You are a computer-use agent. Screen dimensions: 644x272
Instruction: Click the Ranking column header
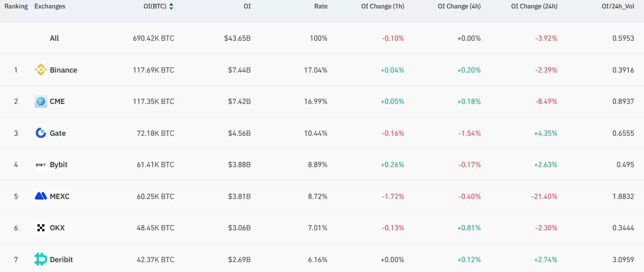tap(16, 7)
